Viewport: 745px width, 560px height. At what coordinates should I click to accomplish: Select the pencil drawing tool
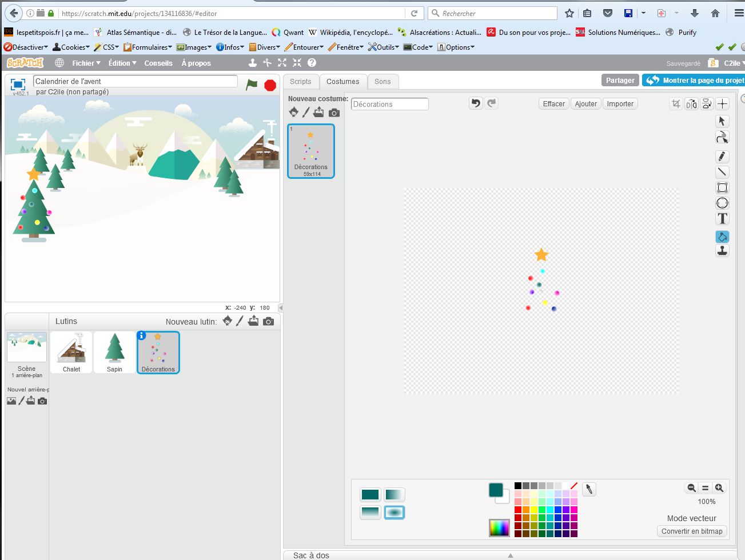click(x=722, y=157)
